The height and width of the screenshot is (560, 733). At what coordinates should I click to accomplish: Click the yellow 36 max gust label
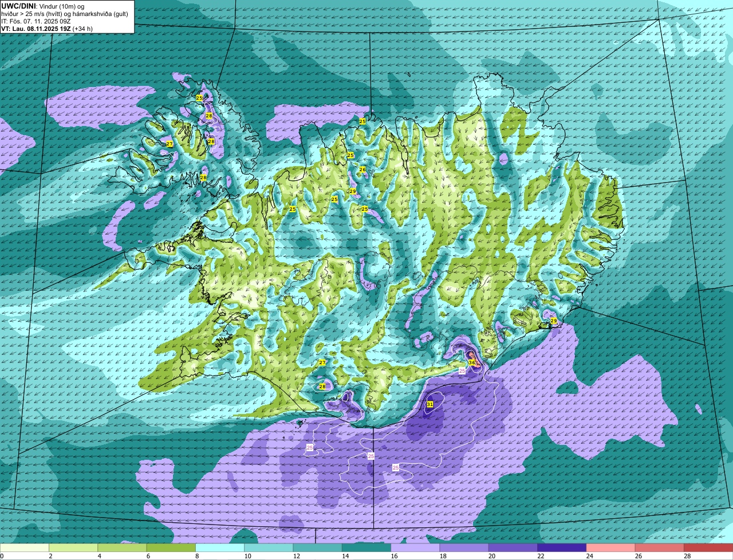click(472, 362)
